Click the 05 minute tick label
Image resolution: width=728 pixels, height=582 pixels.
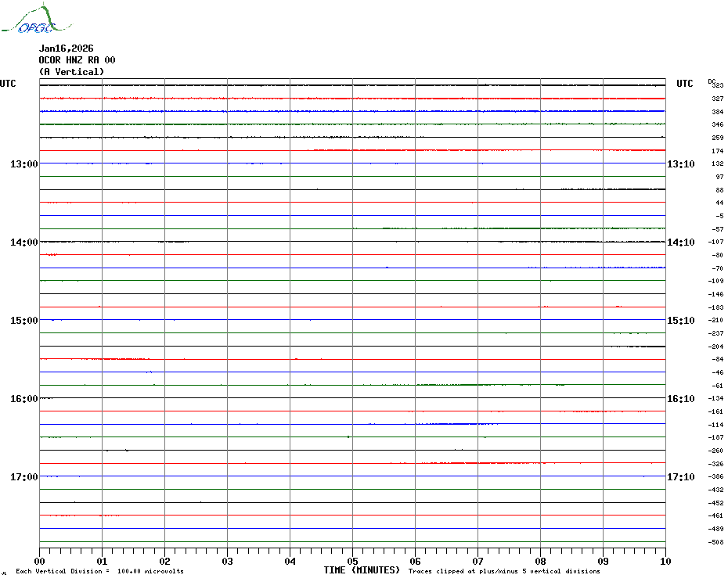pyautogui.click(x=352, y=561)
